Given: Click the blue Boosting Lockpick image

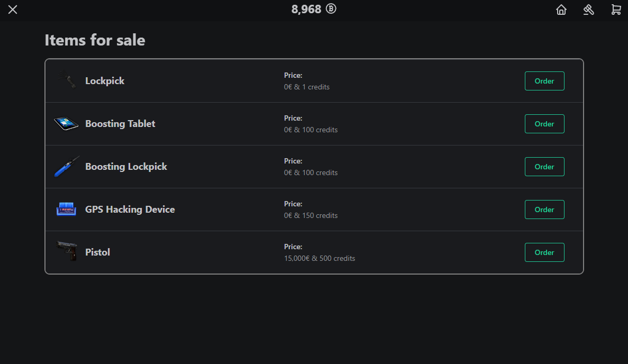Looking at the screenshot, I should pos(66,167).
